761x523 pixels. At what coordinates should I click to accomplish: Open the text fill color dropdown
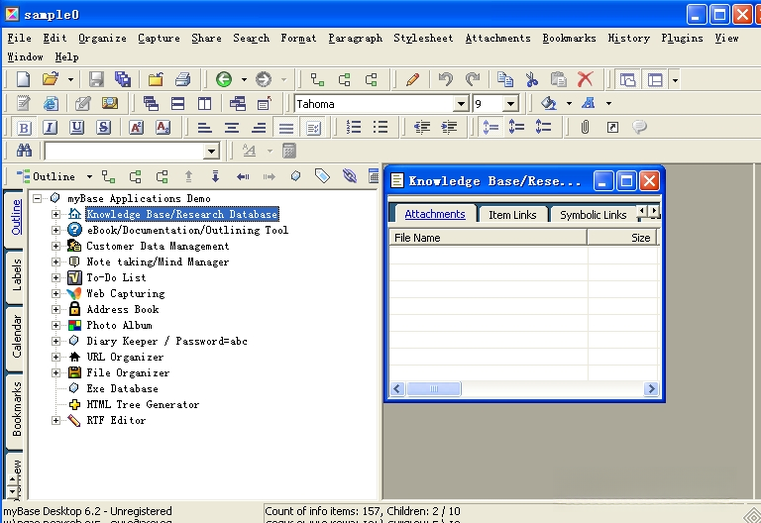(569, 103)
